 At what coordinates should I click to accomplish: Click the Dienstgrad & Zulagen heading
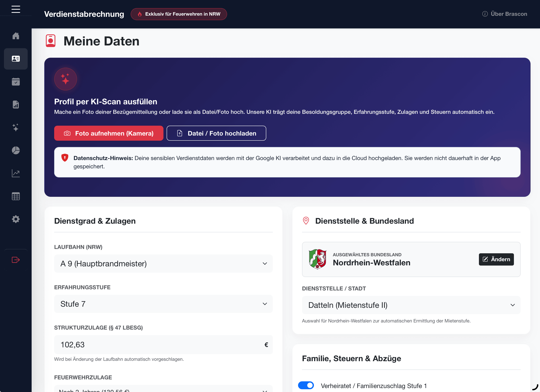[95, 221]
